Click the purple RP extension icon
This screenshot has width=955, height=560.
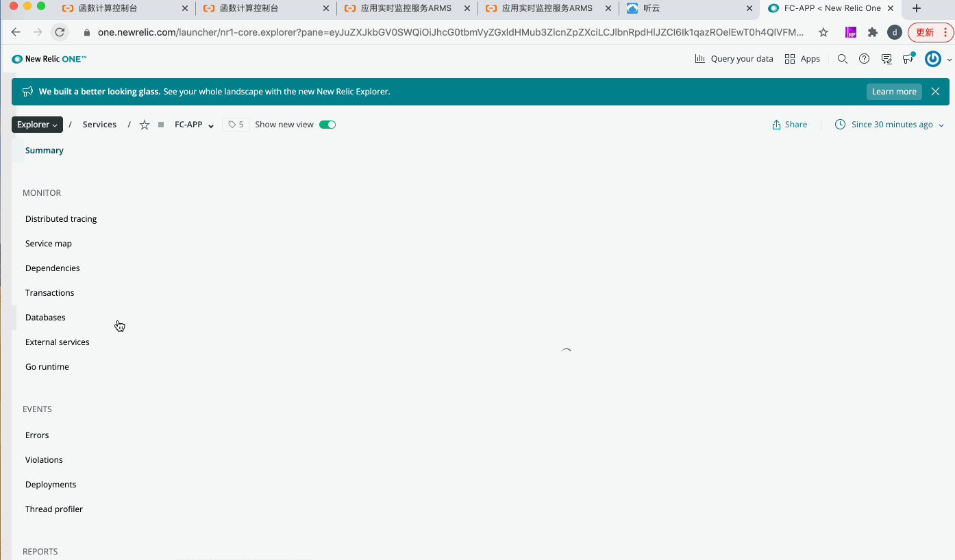tap(850, 32)
